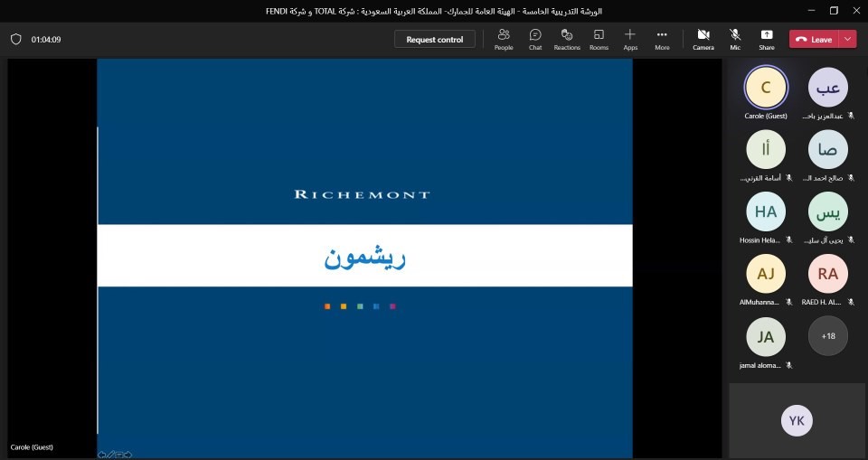Select the صا participant avatar
Viewport: 868px width, 460px height.
click(x=827, y=149)
